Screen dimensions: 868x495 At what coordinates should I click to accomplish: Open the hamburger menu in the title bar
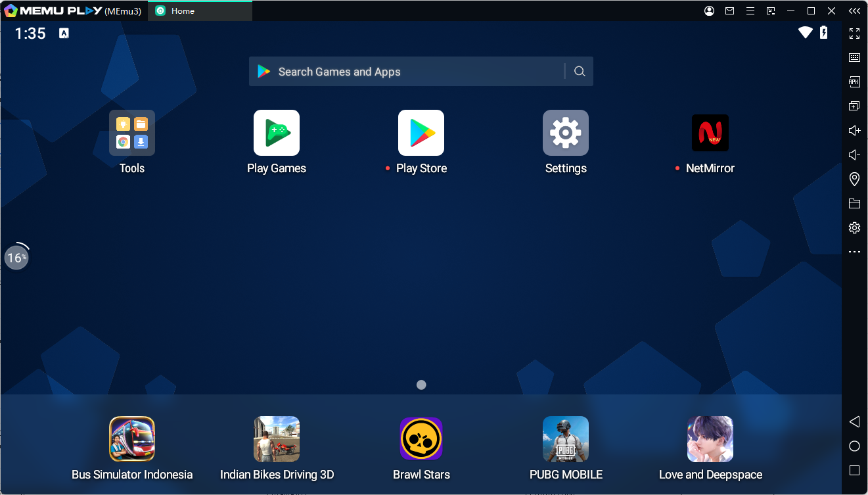(750, 11)
